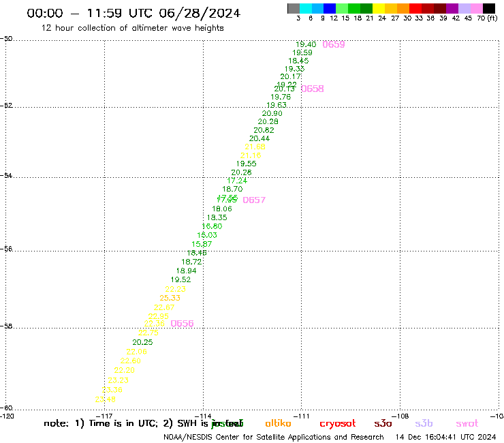Click the gray 3 ft color swatch
This screenshot has width=504, height=443.
point(294,8)
